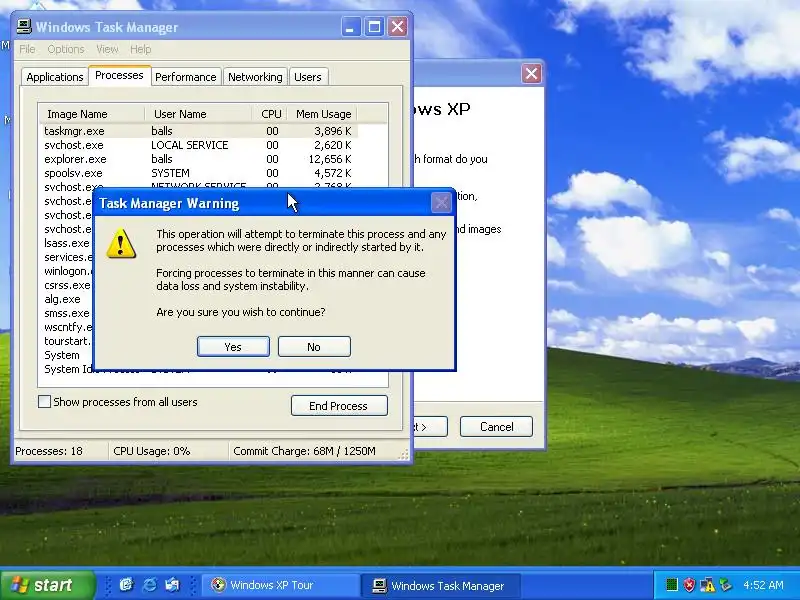Select the taskmgr.exe process row
The width and height of the screenshot is (800, 600).
tap(199, 131)
